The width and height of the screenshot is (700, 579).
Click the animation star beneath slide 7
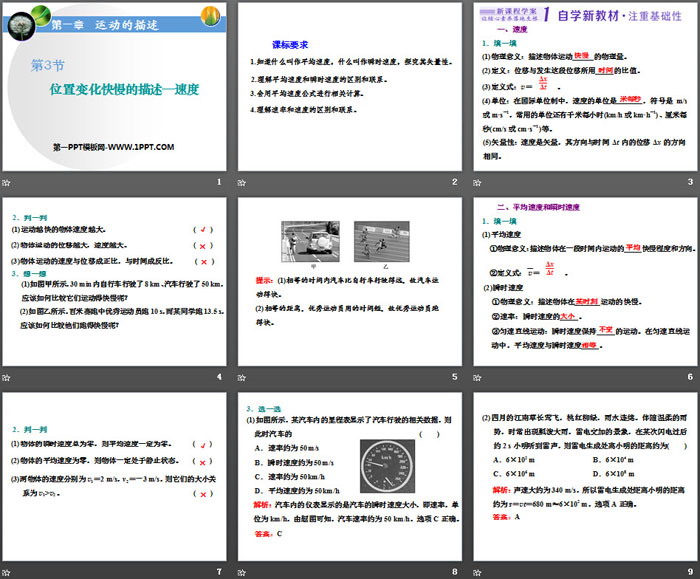pyautogui.click(x=7, y=571)
